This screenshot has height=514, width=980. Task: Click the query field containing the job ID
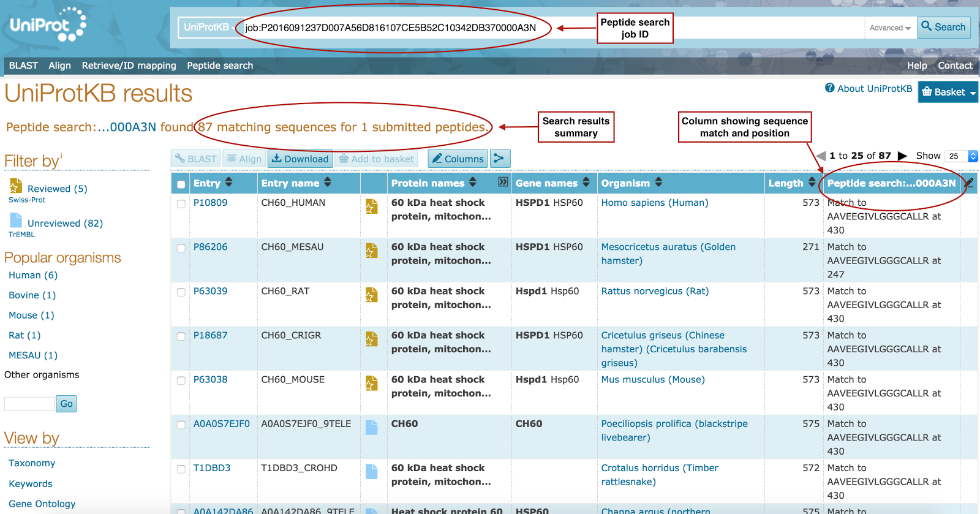(551, 28)
